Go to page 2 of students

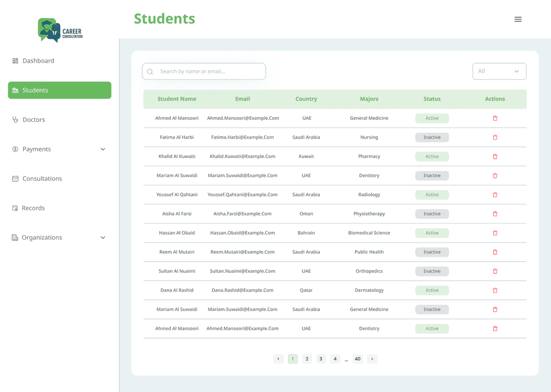307,359
